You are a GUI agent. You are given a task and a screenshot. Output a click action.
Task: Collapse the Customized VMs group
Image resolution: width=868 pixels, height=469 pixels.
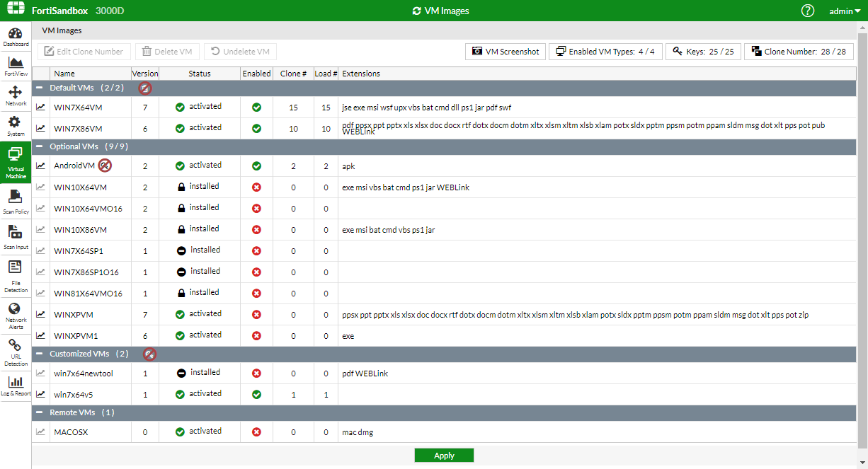point(40,354)
